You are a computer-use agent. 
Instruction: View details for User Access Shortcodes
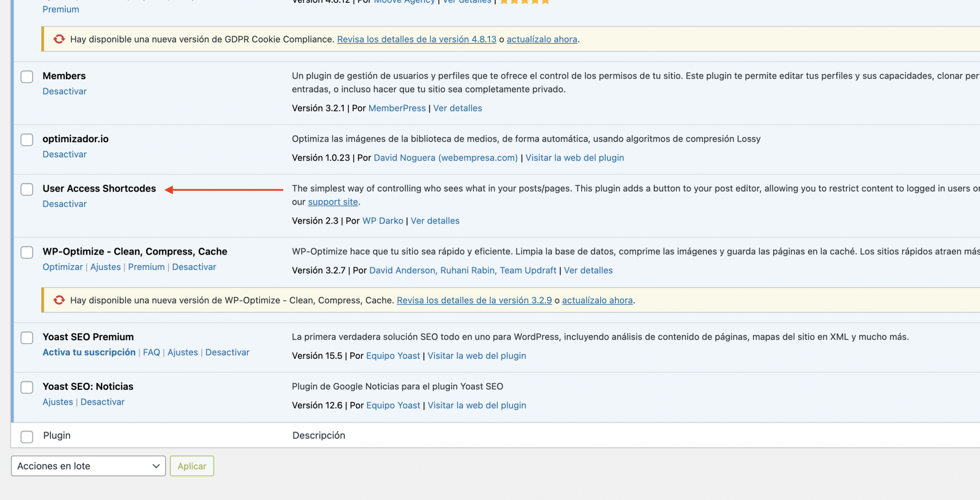coord(435,221)
